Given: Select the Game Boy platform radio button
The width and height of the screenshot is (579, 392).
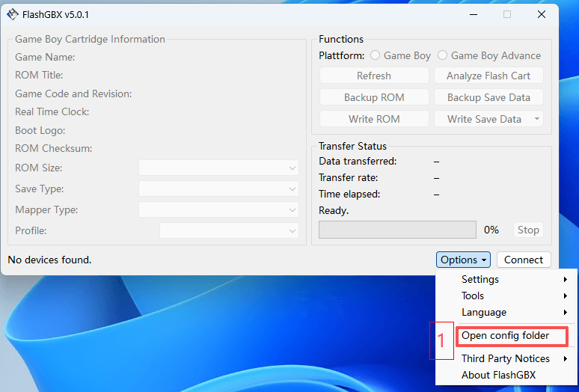Looking at the screenshot, I should tap(376, 55).
